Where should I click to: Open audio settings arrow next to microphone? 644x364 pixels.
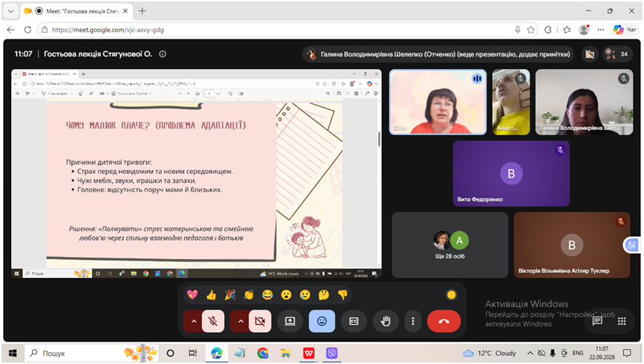click(x=194, y=321)
